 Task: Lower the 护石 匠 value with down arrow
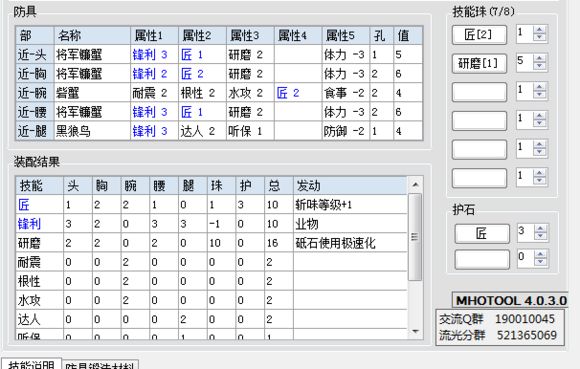click(541, 236)
